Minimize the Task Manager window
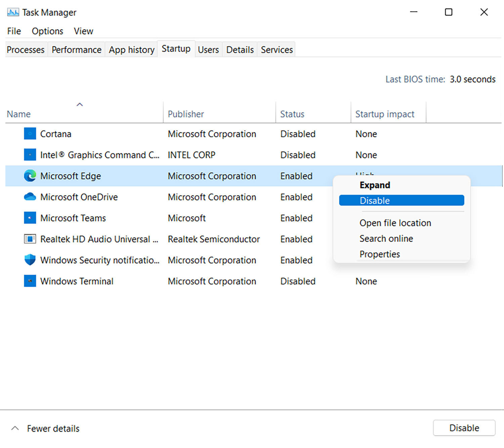 414,12
